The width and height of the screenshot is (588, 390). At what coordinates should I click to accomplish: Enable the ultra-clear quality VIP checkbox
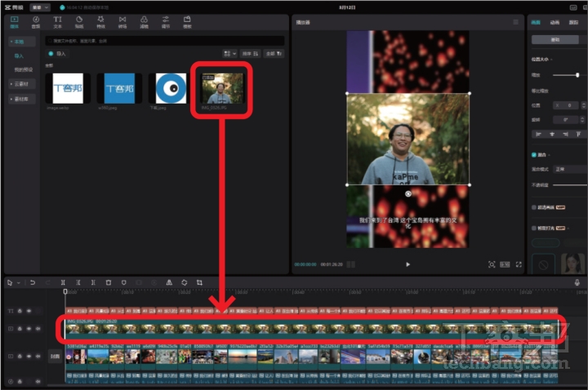tap(534, 207)
